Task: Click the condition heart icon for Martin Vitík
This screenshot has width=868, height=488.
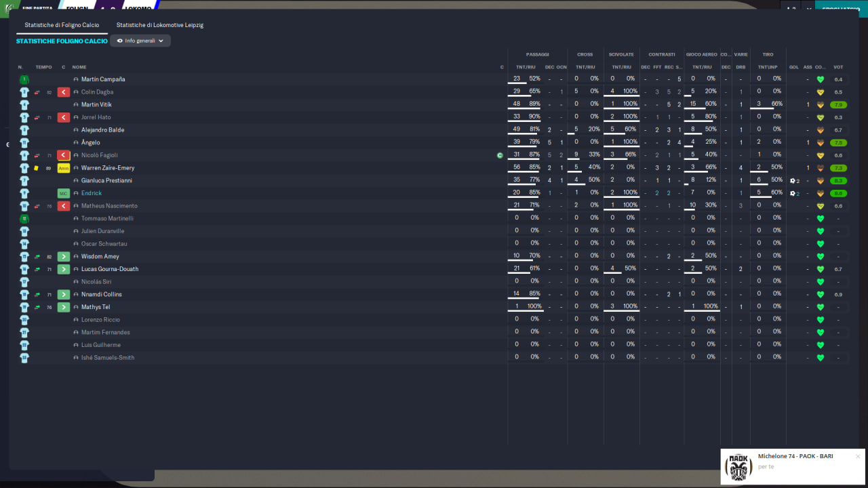Action: tap(820, 105)
